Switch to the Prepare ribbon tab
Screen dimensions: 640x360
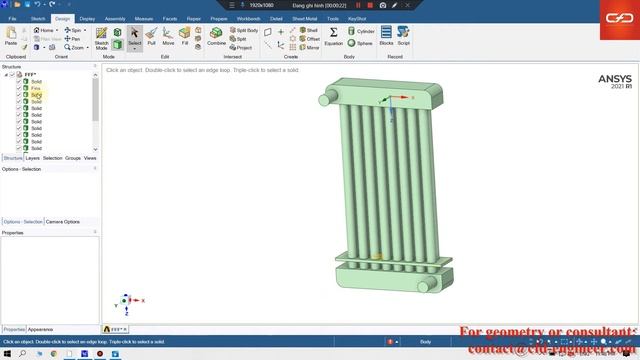219,19
